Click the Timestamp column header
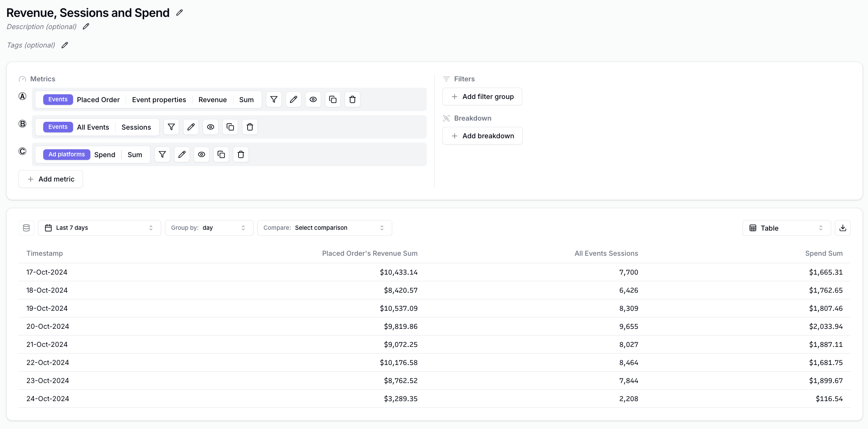Image resolution: width=868 pixels, height=429 pixels. [x=45, y=253]
